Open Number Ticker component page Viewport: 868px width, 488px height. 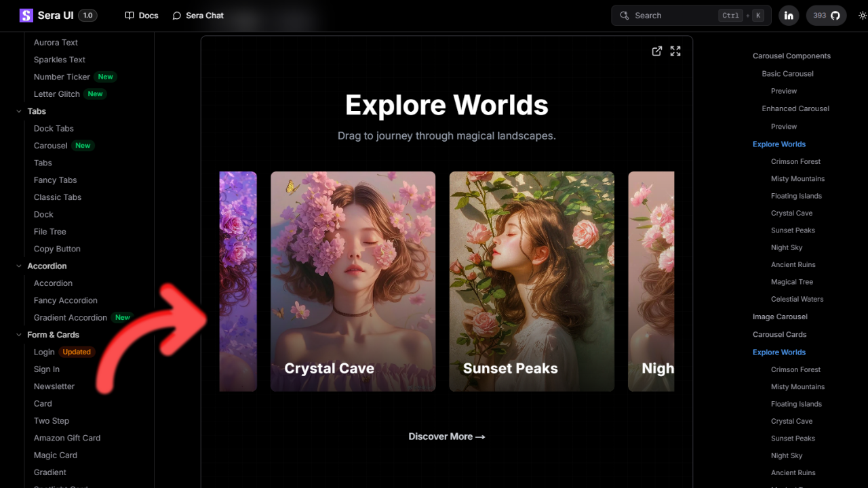coord(62,77)
